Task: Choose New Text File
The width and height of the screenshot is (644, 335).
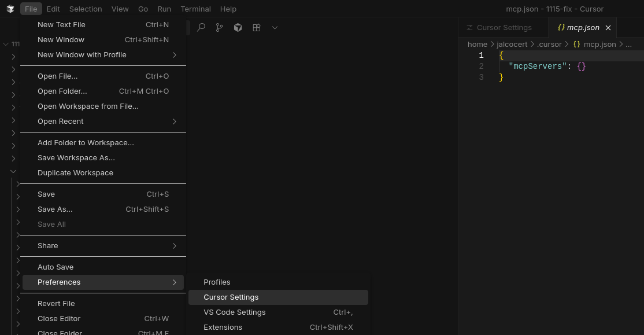Action: (x=103, y=25)
